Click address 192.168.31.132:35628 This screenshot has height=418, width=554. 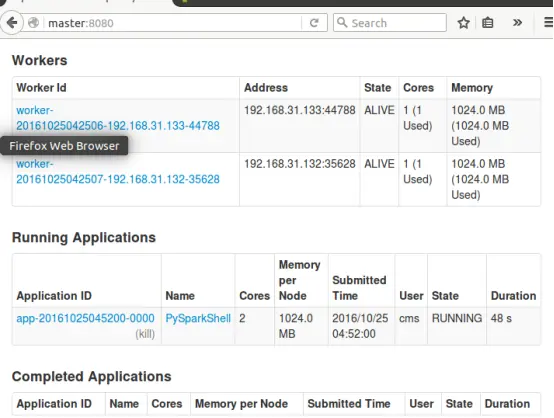300,164
